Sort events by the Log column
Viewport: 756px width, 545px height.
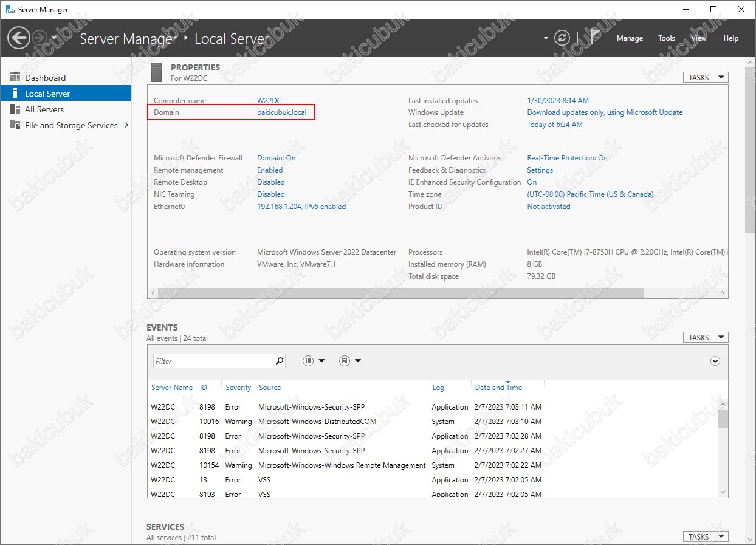[x=438, y=388]
